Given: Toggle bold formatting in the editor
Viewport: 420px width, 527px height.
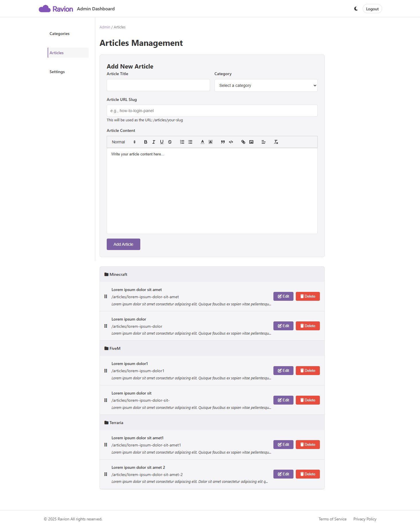Looking at the screenshot, I should (145, 142).
